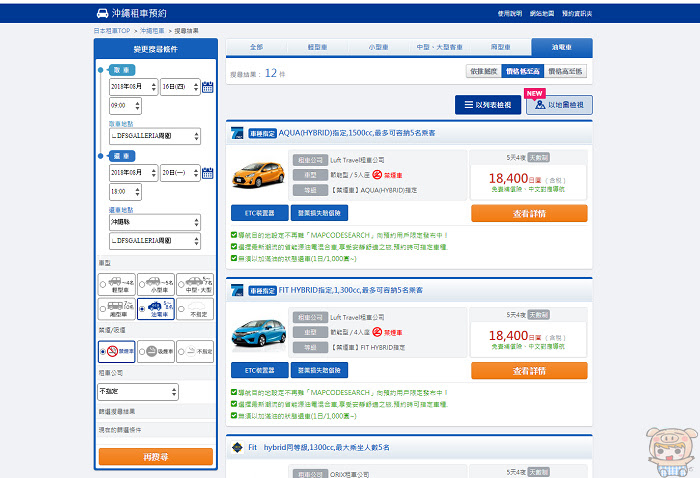Click 查看詳情 for the FIT HYBRID listing
The height and width of the screenshot is (478, 700).
click(529, 370)
